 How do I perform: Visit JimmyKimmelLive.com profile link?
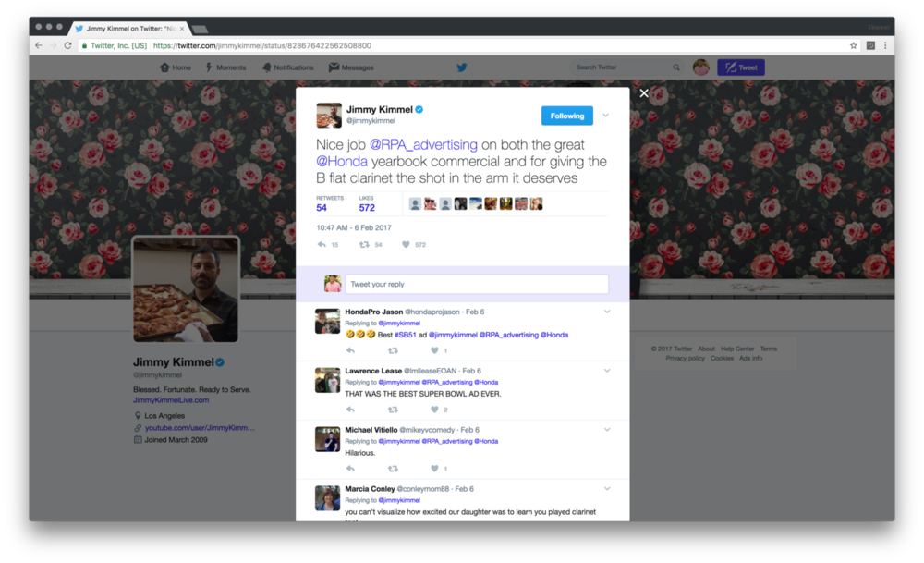click(x=171, y=400)
